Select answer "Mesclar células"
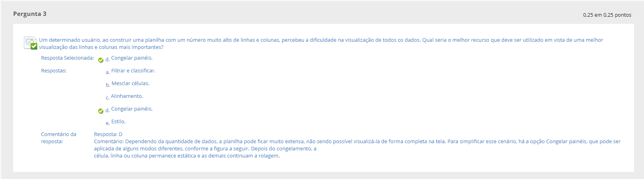644x179 pixels. click(130, 84)
